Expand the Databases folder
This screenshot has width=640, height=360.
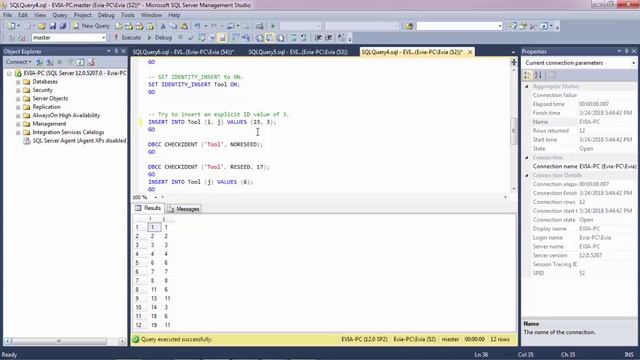click(x=18, y=82)
